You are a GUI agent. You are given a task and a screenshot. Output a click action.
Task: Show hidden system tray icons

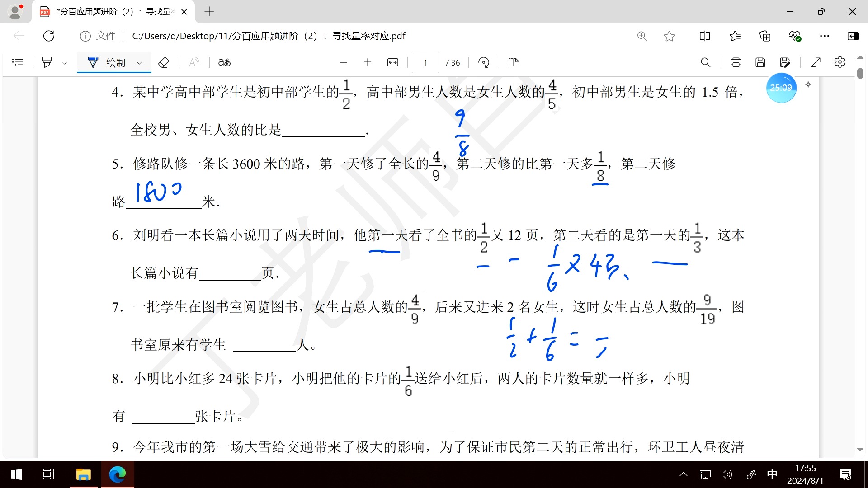coord(684,474)
